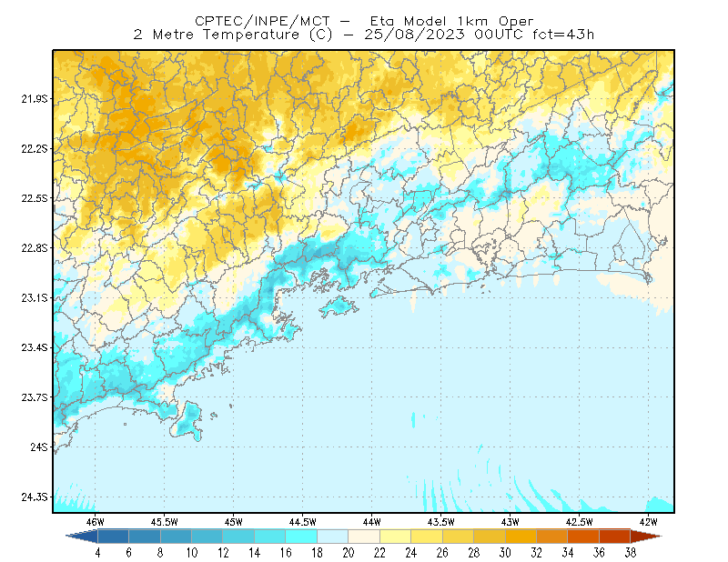This screenshot has width=728, height=562.
Task: Click the '25/08/2023 00UTC fct=43h' date text
Action: [x=479, y=35]
